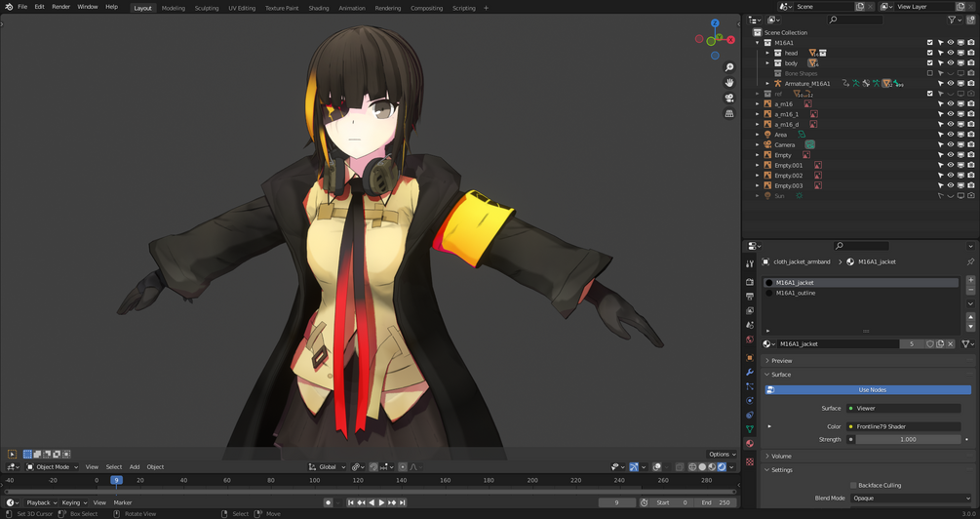Uncheck the head collection checkbox

[x=930, y=53]
